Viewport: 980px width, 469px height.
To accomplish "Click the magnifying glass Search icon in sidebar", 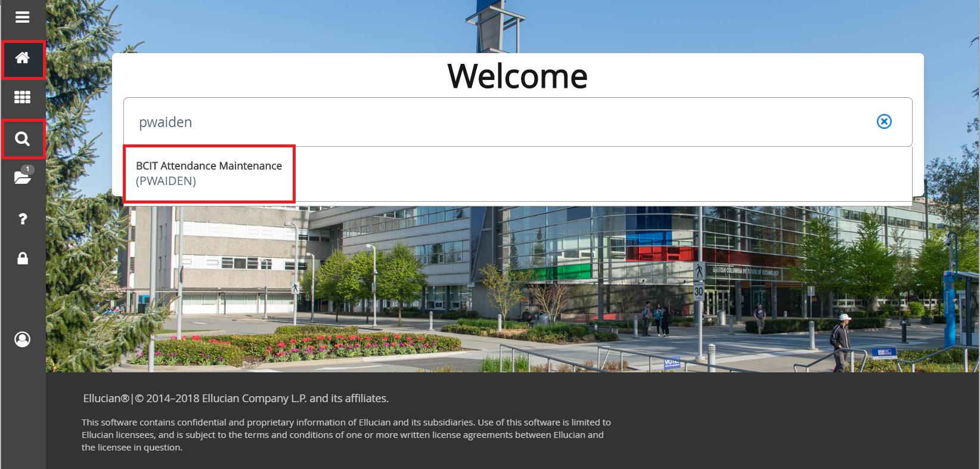I will coord(23,139).
